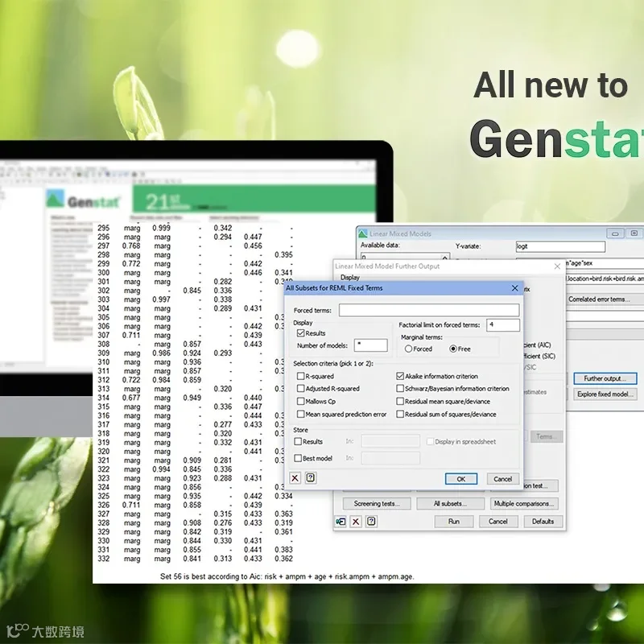Open the help icon in Further Output dialog

(371, 522)
